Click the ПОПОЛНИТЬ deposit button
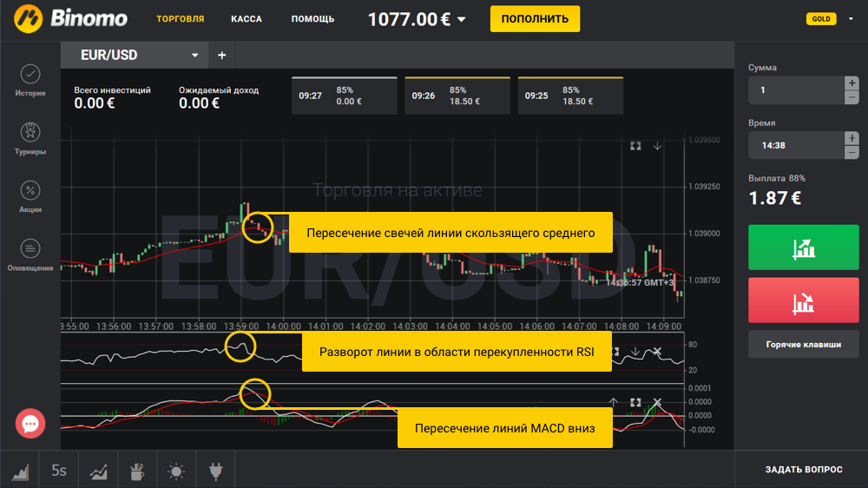868x488 pixels. [535, 19]
